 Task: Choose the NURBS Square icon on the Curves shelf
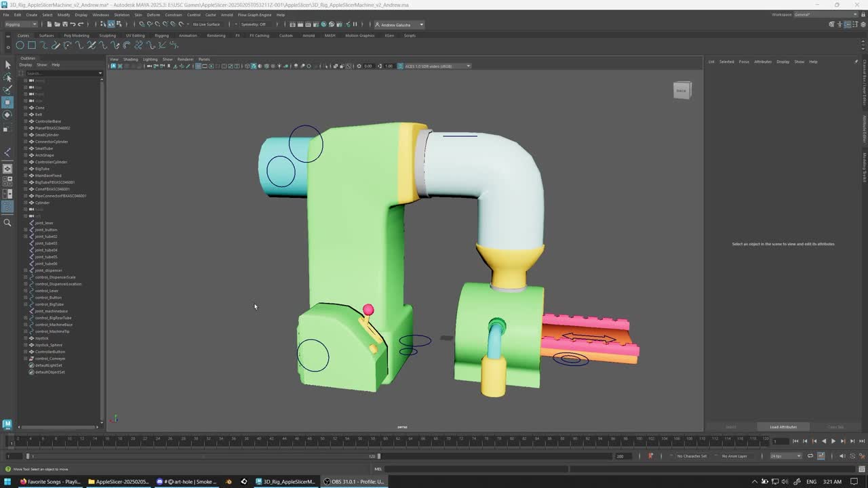tap(32, 45)
